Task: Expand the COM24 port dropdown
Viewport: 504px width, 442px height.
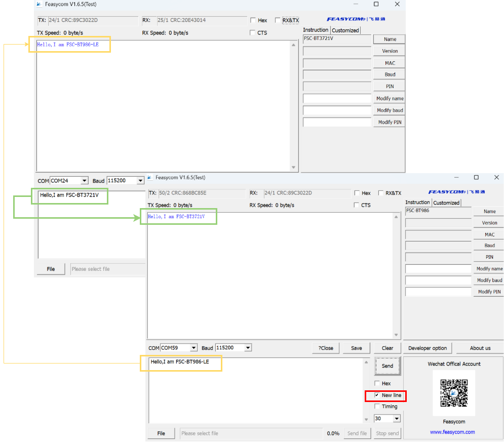Action: pos(84,181)
